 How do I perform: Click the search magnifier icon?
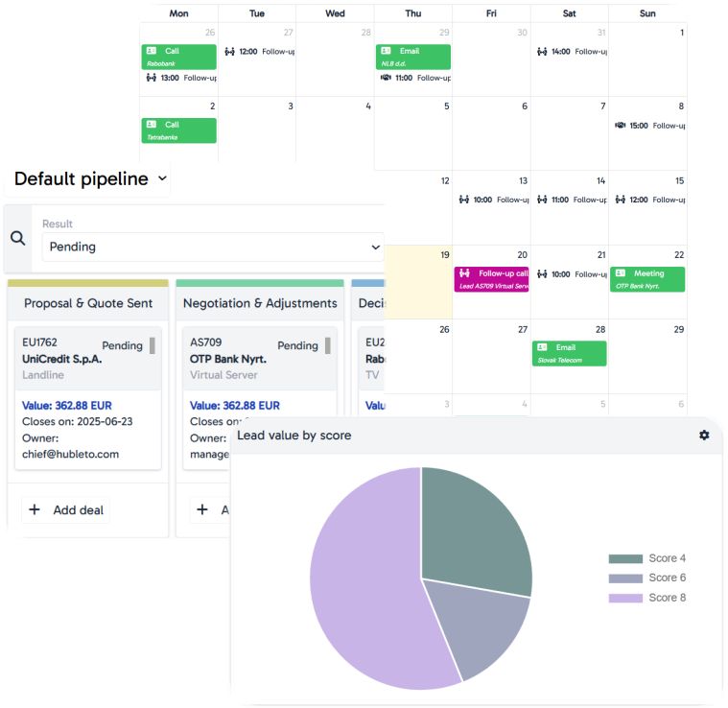(x=18, y=239)
